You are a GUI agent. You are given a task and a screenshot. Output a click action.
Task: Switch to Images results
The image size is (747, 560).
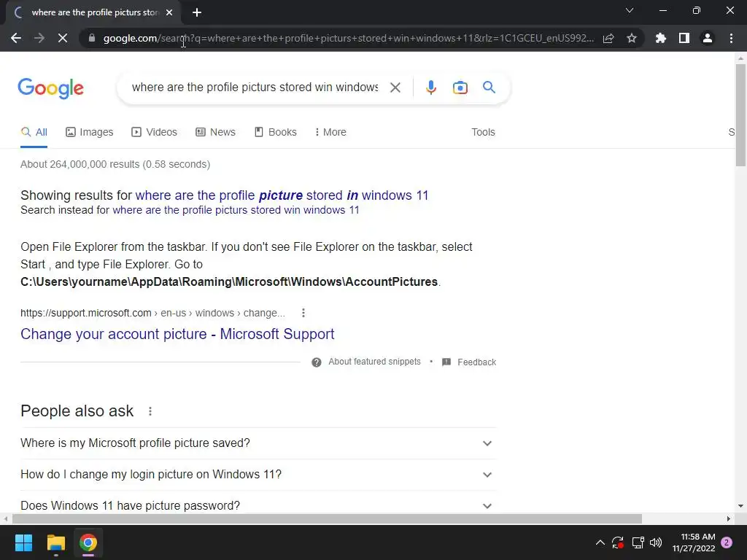point(90,132)
